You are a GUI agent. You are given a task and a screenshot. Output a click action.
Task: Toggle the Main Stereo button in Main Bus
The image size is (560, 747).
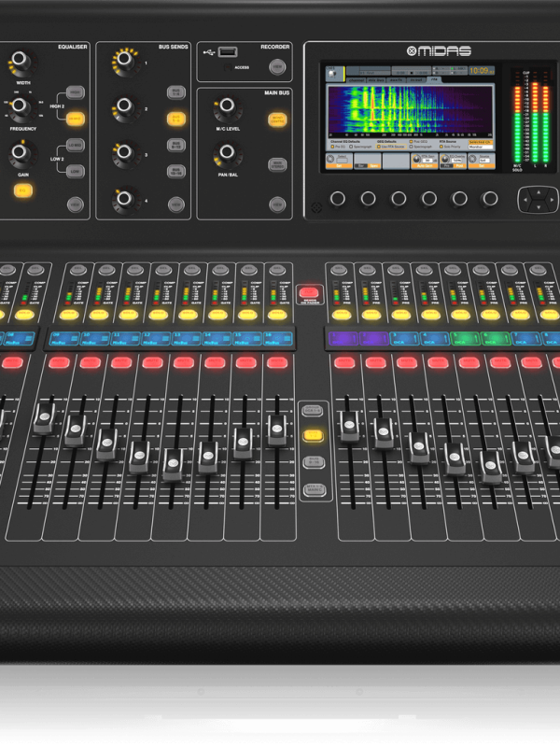point(277,165)
